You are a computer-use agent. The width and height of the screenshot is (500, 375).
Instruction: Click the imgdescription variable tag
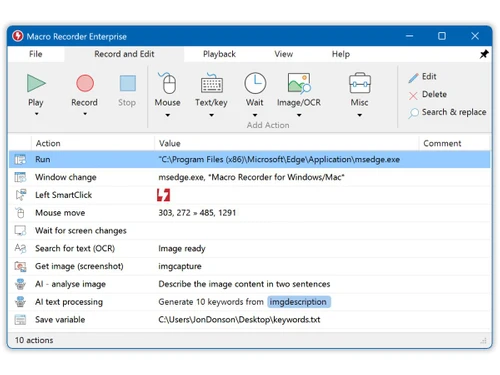299,302
